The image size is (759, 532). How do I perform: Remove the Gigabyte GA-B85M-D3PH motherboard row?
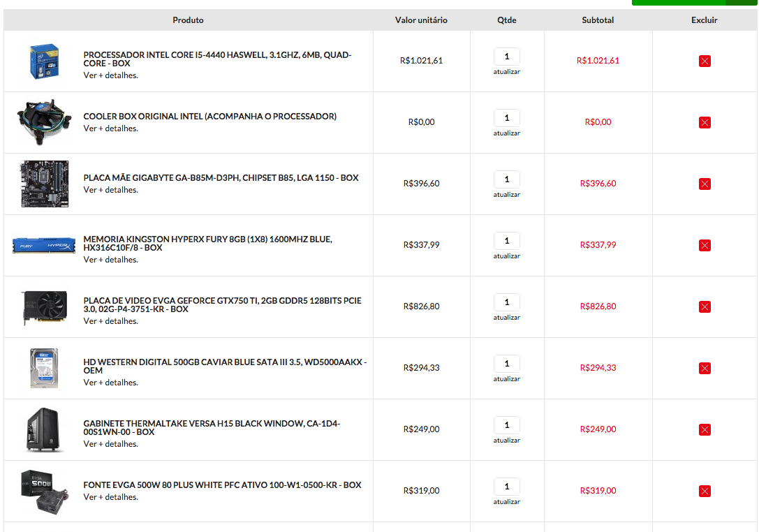[x=705, y=184]
